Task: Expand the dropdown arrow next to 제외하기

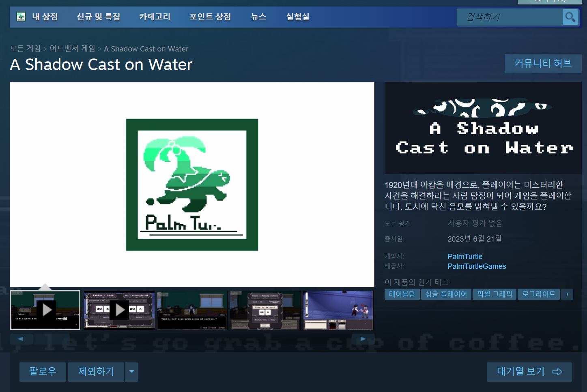Action: [131, 372]
